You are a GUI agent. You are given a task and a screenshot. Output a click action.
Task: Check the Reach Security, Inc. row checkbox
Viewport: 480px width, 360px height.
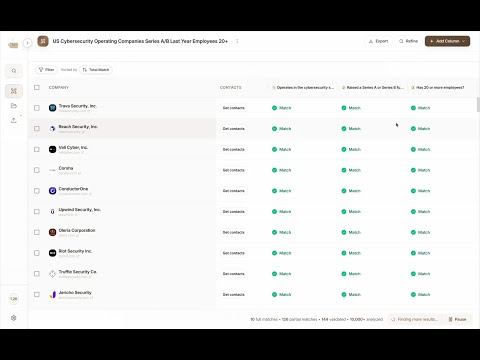[x=37, y=128]
